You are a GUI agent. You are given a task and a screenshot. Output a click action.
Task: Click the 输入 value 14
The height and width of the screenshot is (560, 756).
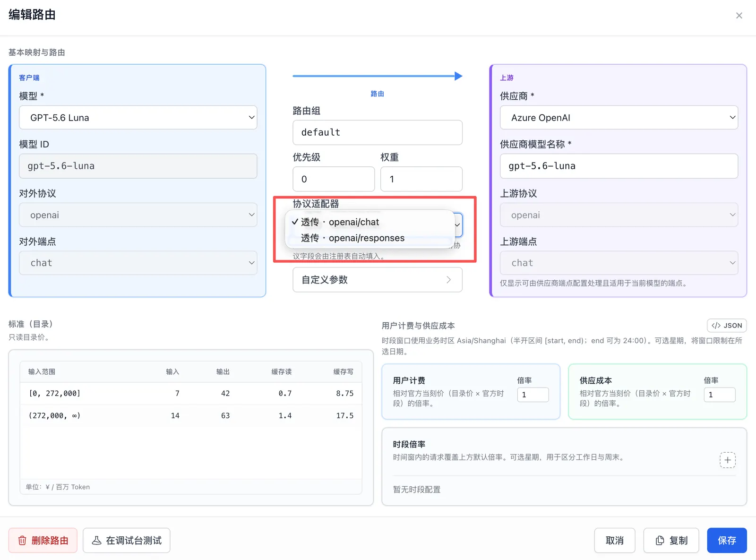point(175,415)
